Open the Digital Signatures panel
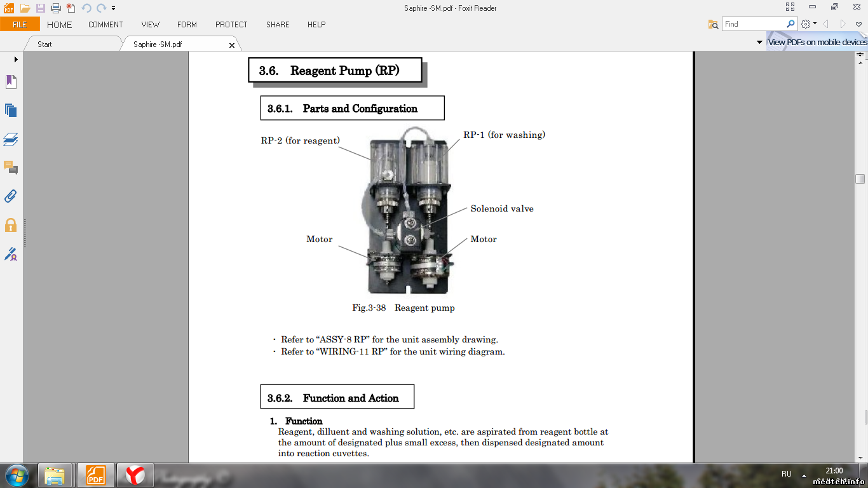 11,254
